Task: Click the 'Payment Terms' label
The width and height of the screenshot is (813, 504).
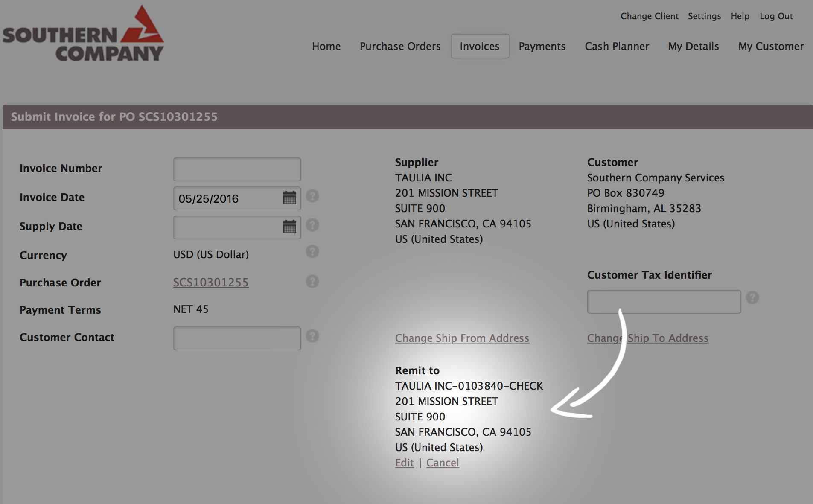Action: click(60, 310)
